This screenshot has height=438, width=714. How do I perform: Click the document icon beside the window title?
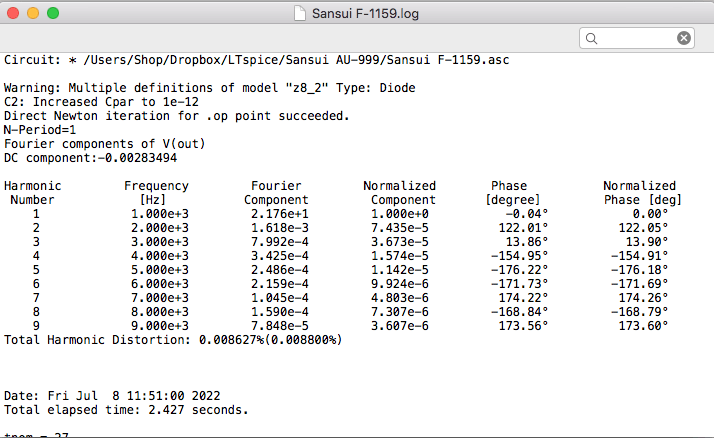(300, 13)
